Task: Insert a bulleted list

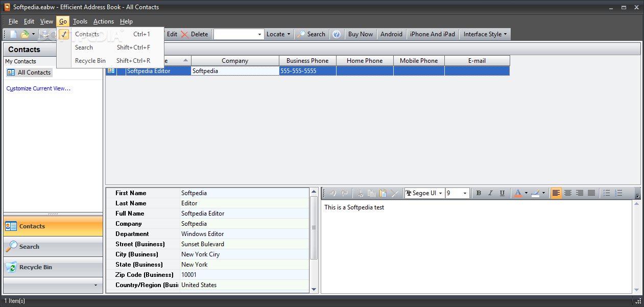Action: pyautogui.click(x=607, y=193)
